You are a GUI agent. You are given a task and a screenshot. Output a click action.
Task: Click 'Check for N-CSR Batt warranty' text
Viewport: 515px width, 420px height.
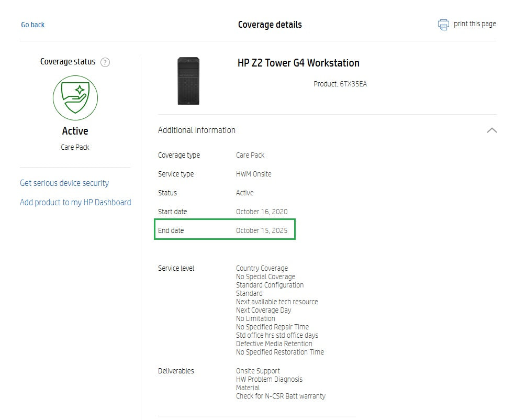pos(281,396)
